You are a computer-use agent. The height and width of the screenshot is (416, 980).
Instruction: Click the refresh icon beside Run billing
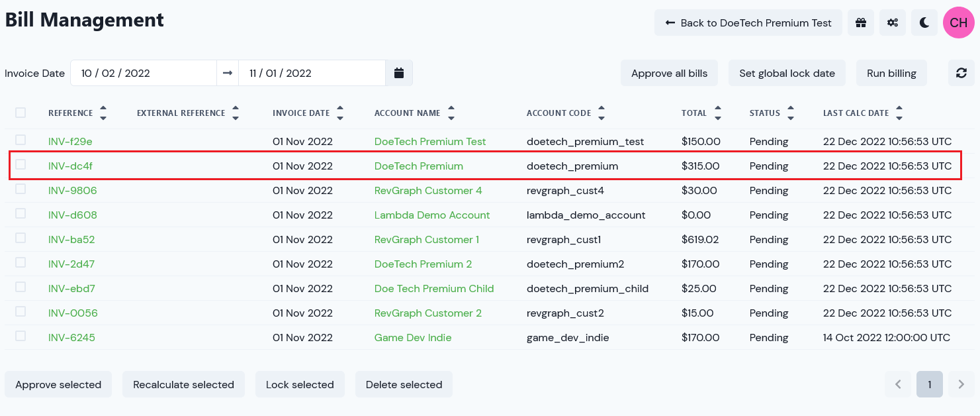[x=961, y=73]
